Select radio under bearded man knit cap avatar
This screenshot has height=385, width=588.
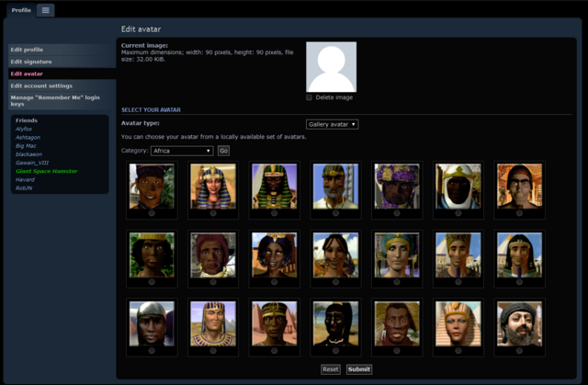(x=519, y=350)
